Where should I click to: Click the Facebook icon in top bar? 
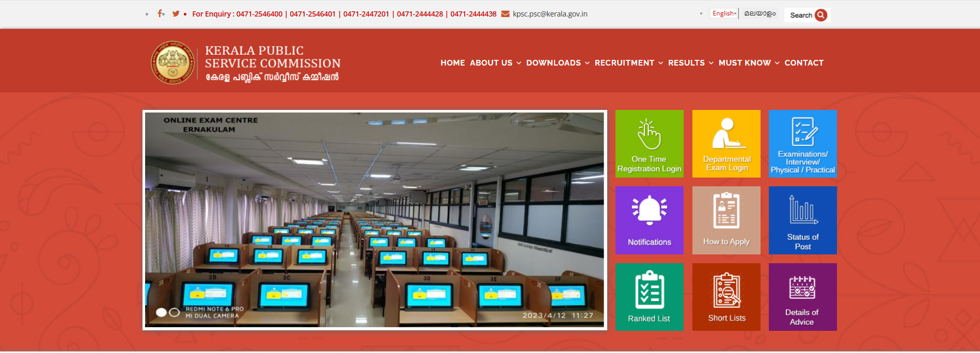click(x=160, y=13)
